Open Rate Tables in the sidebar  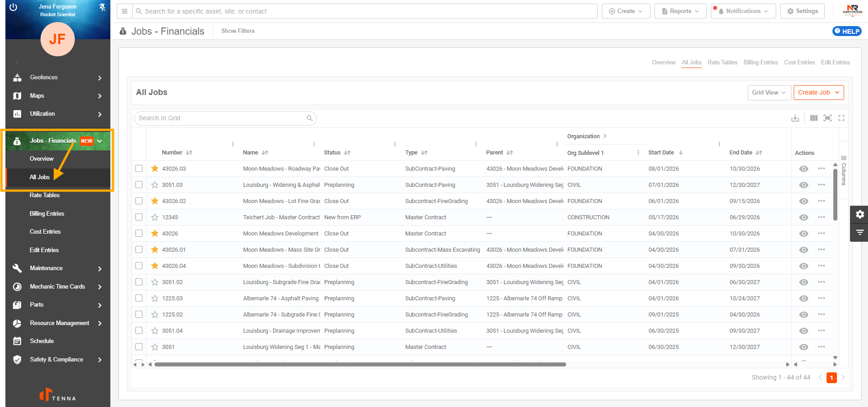coord(45,195)
